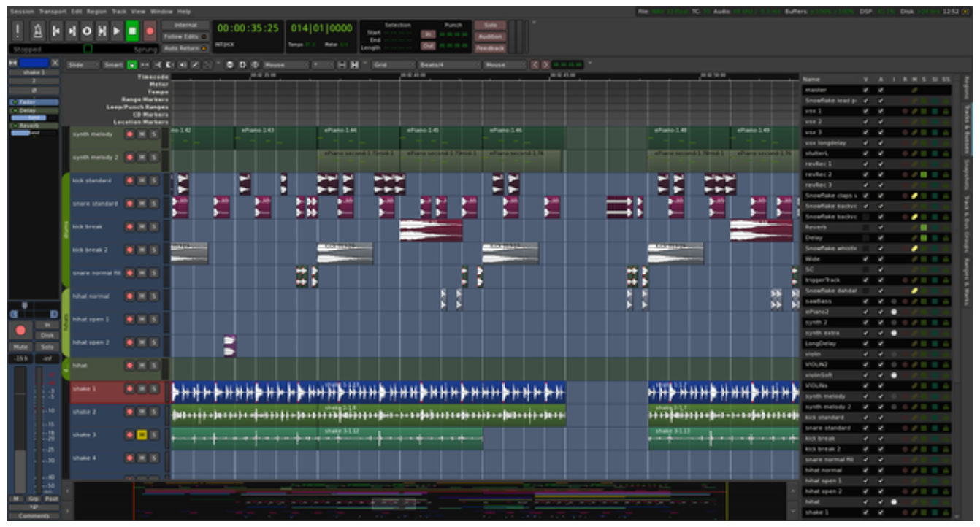Screen dimensions: 980x527
Task: Arm the global record button in transport
Action: click(x=150, y=31)
